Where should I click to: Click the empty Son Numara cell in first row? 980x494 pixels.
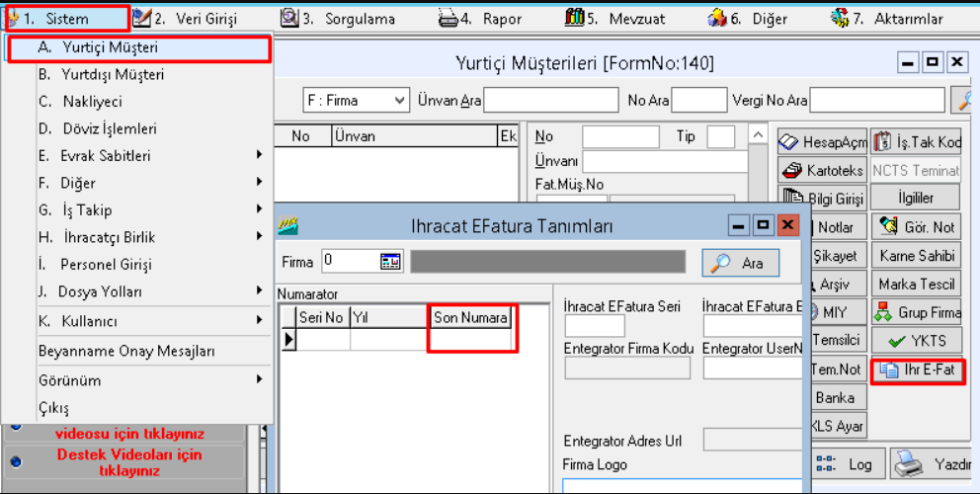coord(470,340)
